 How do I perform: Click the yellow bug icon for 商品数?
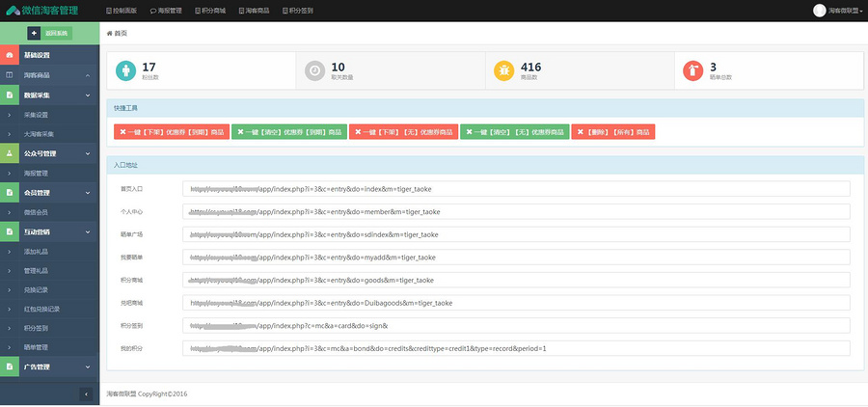point(503,70)
